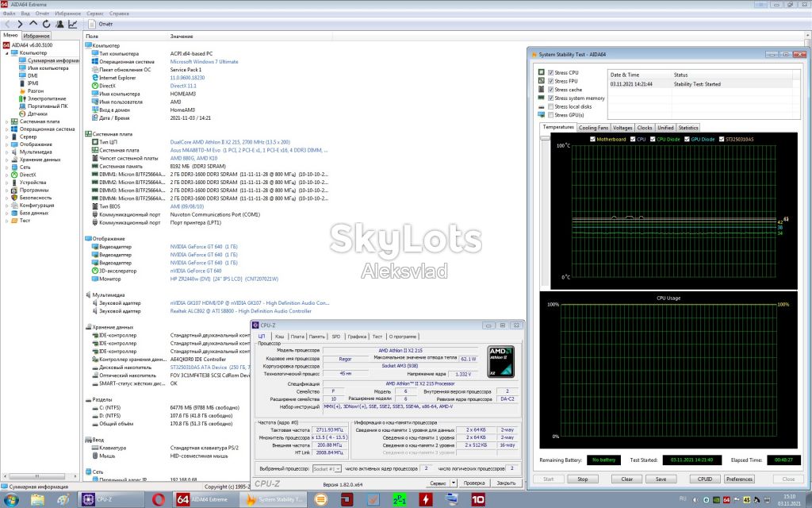The height and width of the screenshot is (508, 812).
Task: Click the red lightning-bolt taskbar icon
Action: pos(426,500)
